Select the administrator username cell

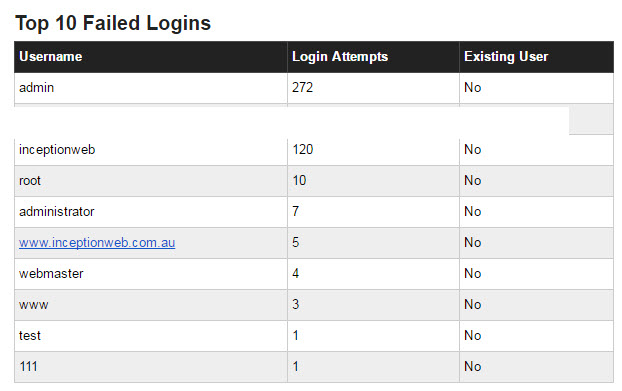[x=151, y=212]
